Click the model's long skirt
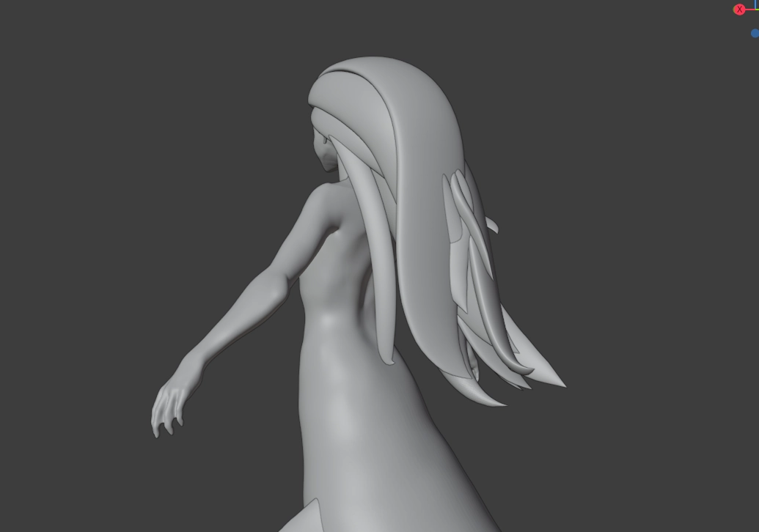This screenshot has width=759, height=532. tap(367, 440)
